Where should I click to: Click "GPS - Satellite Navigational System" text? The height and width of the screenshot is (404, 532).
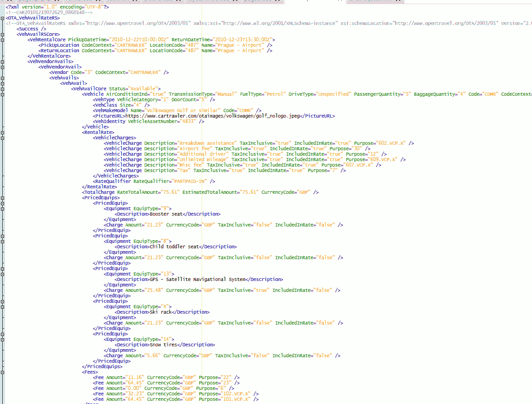coord(197,280)
